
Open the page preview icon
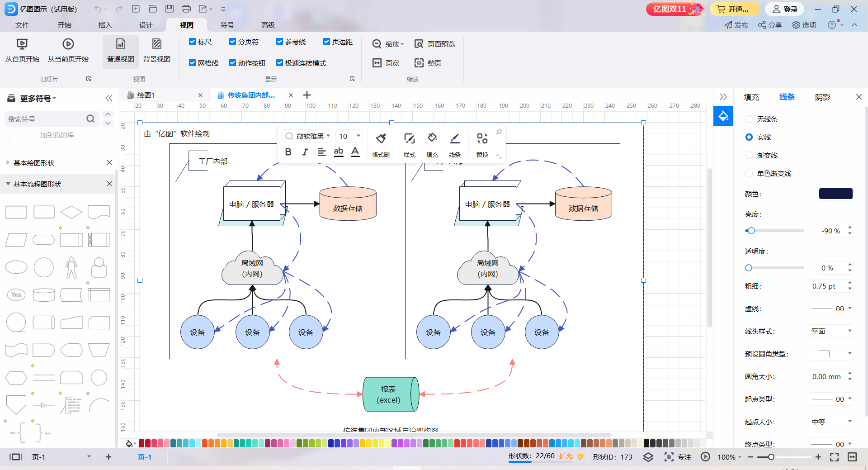click(419, 44)
